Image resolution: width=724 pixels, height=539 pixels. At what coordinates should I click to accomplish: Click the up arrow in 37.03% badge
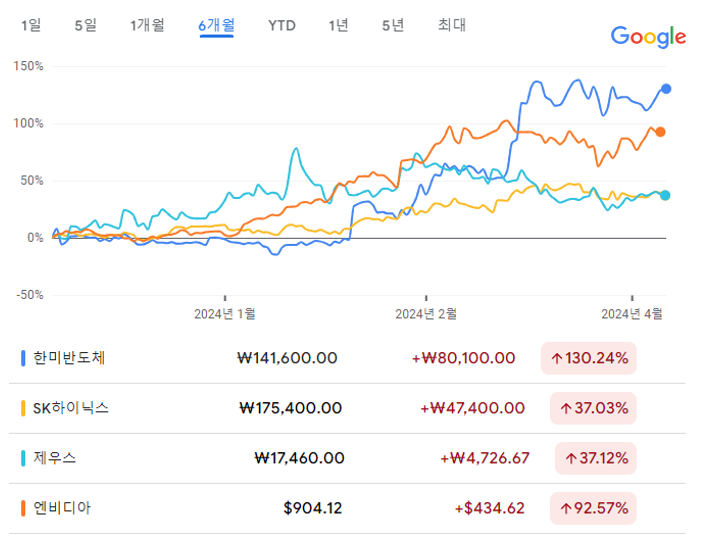[x=566, y=408]
